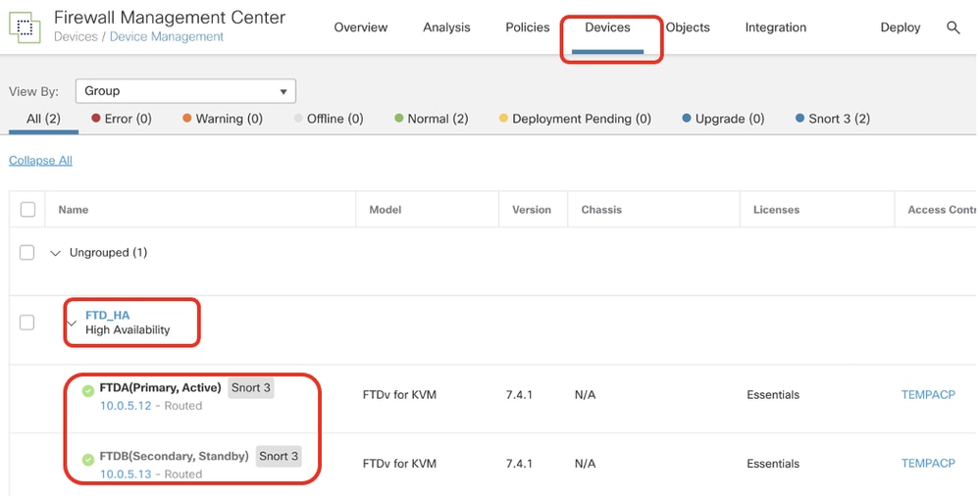Open the Integration menu
Viewport: 980px width, 501px height.
tap(776, 27)
